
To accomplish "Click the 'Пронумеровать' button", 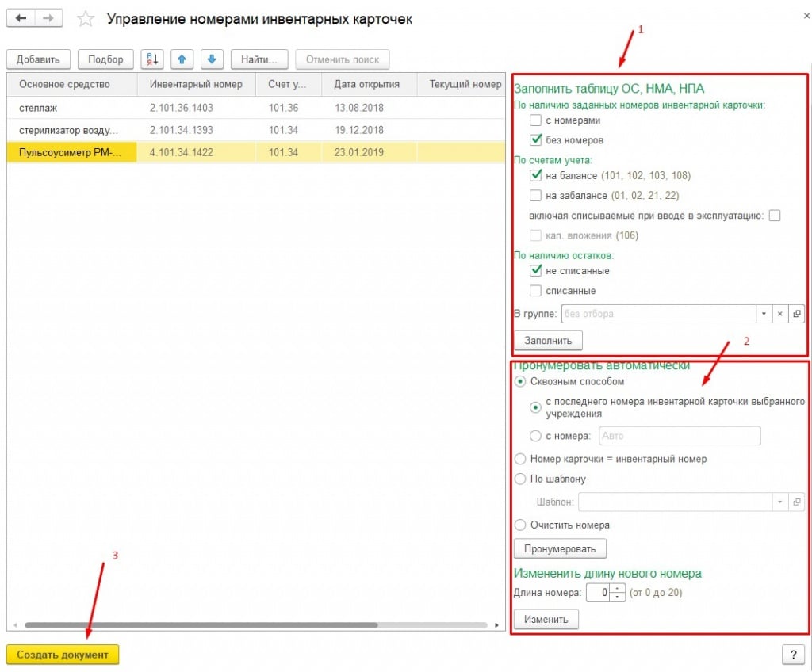I will point(560,548).
